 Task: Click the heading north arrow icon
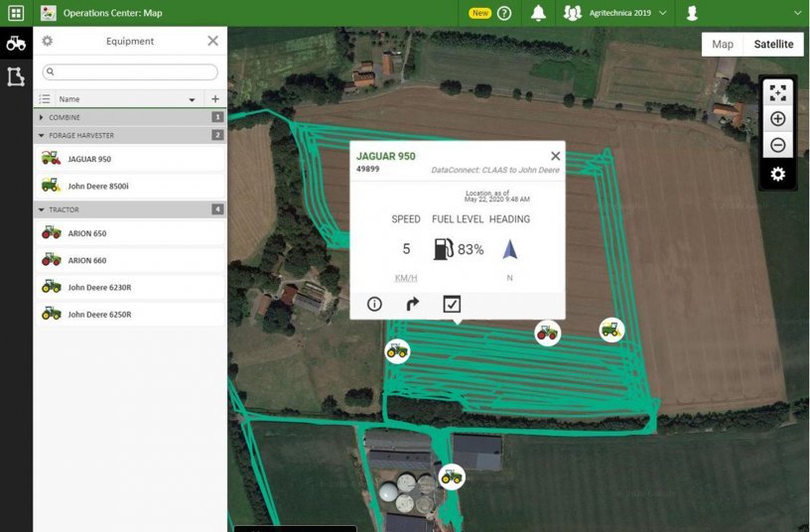[510, 249]
